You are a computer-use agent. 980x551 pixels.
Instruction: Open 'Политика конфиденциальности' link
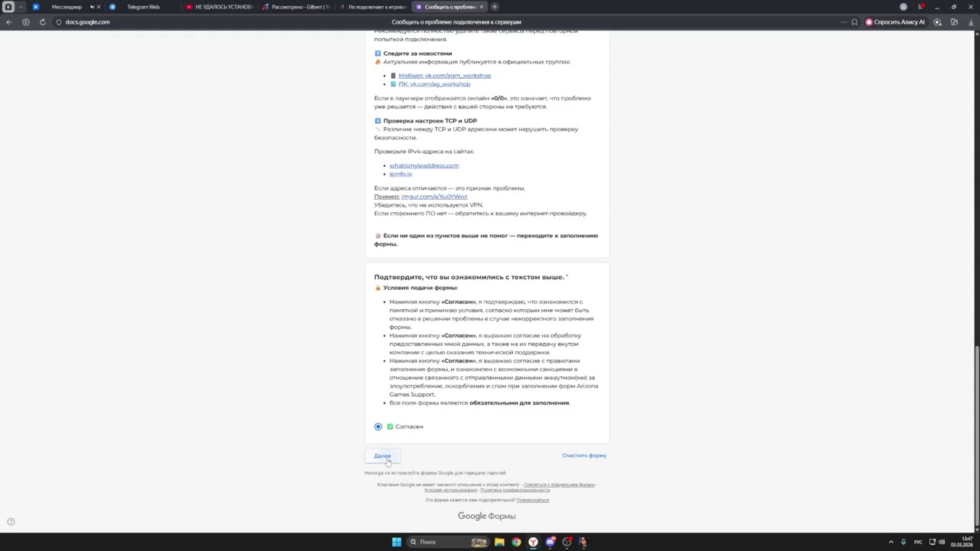514,490
